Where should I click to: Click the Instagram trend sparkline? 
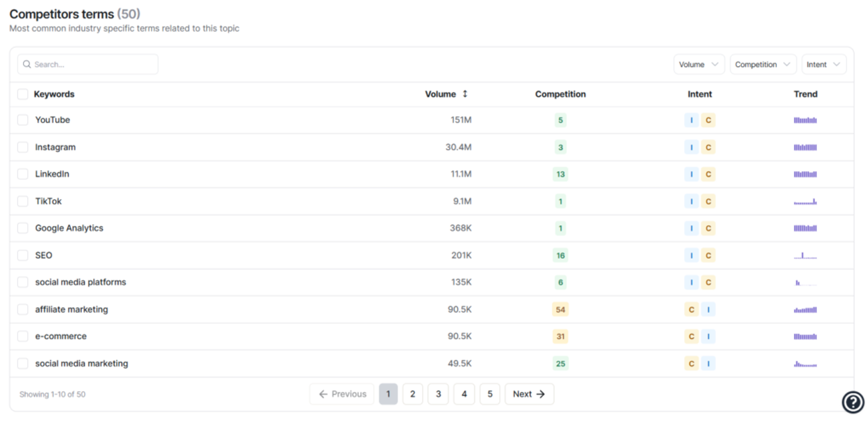805,147
